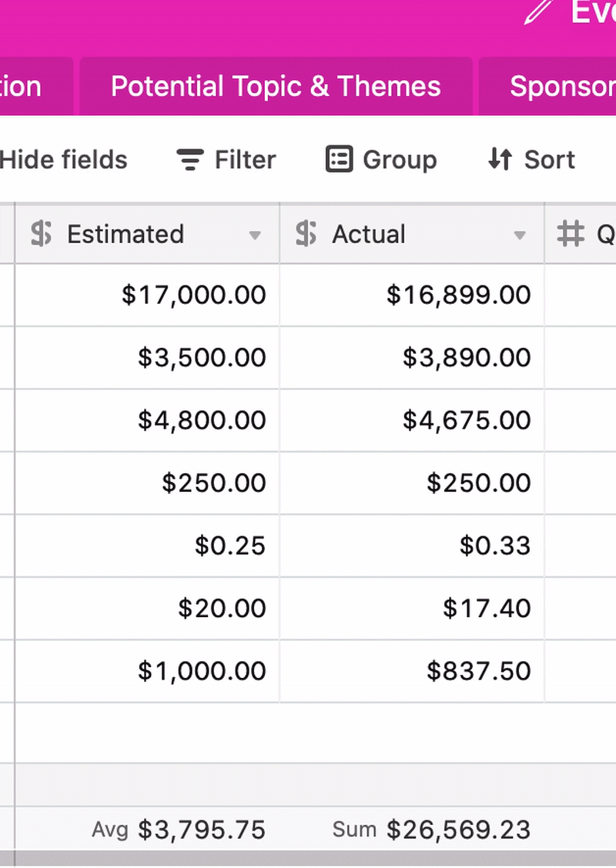The width and height of the screenshot is (616, 868).
Task: Click the Sort button label
Action: coord(550,160)
